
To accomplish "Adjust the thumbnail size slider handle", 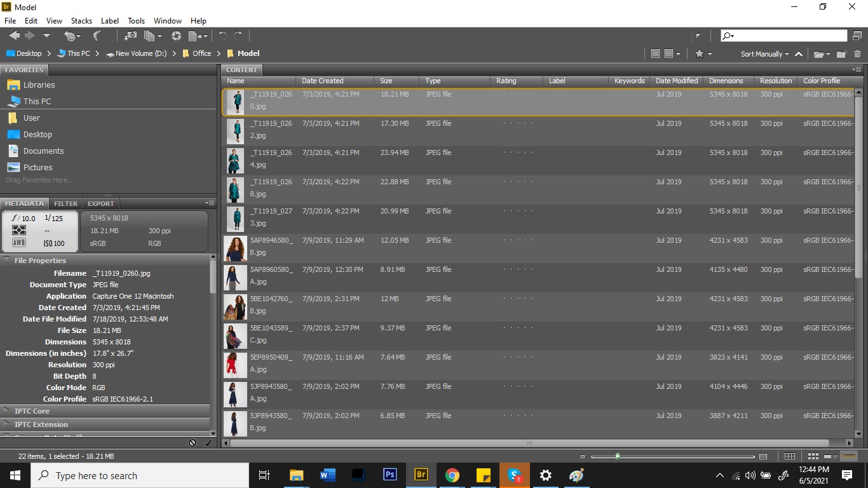I will (618, 456).
